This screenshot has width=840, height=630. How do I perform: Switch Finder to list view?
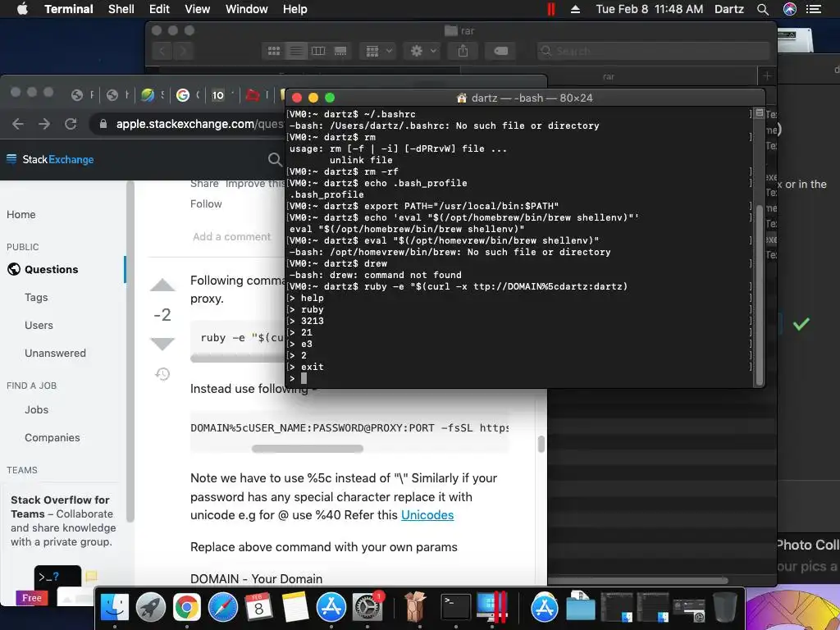coord(295,51)
